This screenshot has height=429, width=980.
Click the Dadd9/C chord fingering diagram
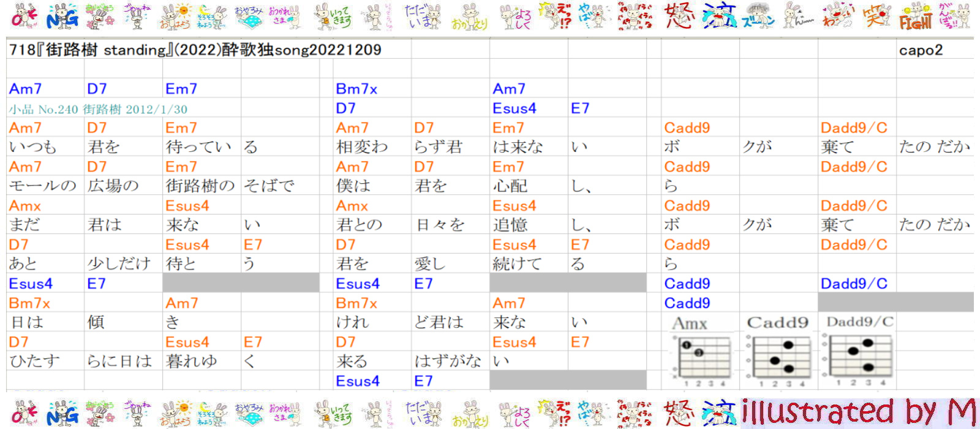pos(858,354)
